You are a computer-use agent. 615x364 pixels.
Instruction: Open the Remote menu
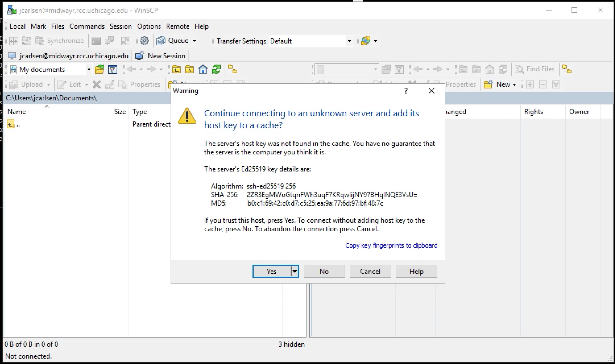[x=178, y=26]
